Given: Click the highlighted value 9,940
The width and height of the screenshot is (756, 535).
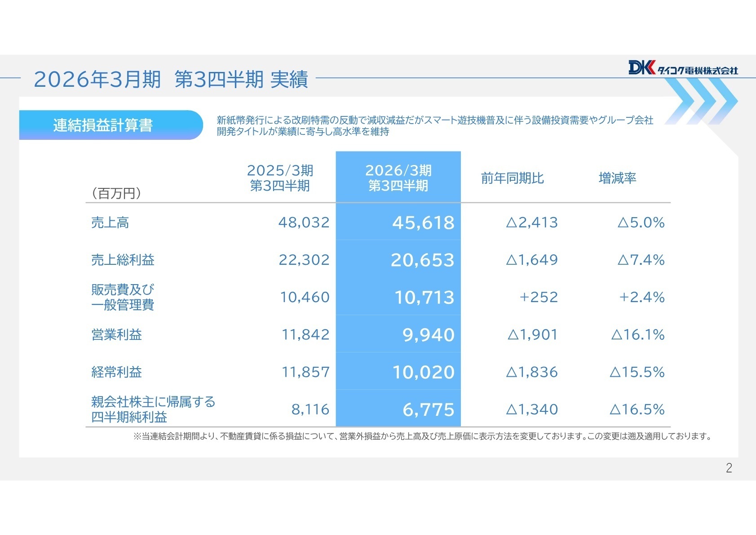Looking at the screenshot, I should point(429,335).
